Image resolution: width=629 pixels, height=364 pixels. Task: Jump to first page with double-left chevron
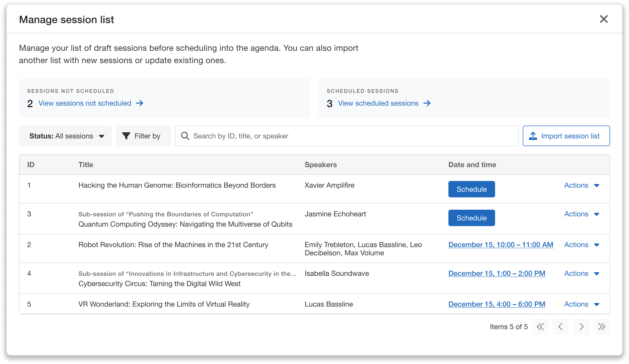pos(540,327)
